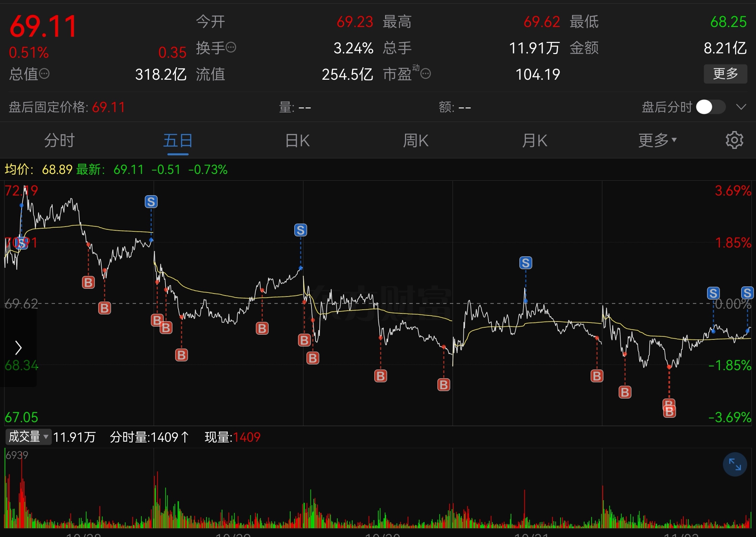The image size is (756, 537).
Task: Select the 月K tab
Action: tap(534, 140)
